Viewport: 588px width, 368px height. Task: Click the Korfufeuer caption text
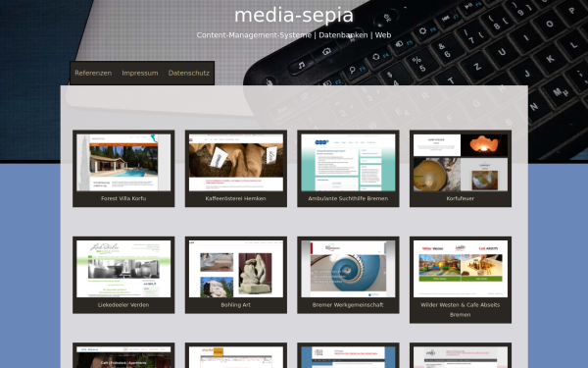point(461,198)
